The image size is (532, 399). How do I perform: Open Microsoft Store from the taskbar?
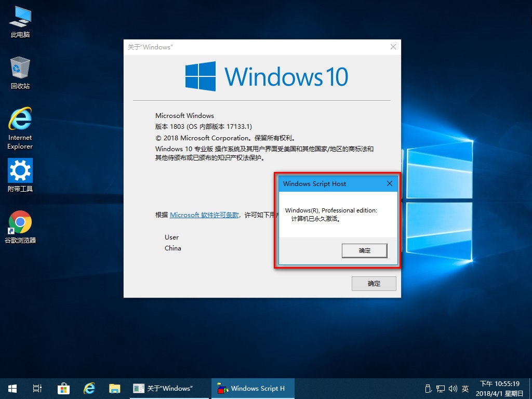[x=63, y=389]
